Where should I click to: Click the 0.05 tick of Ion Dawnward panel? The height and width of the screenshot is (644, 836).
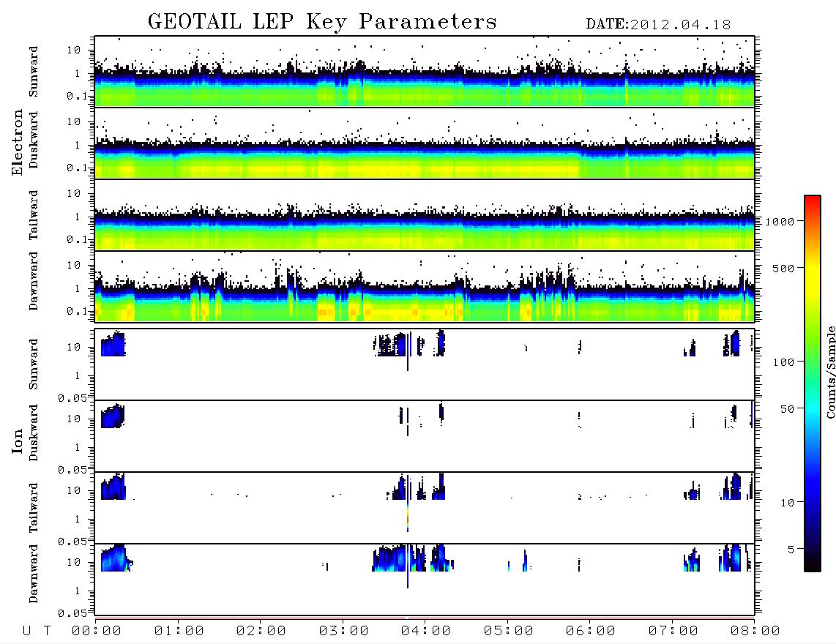72,613
